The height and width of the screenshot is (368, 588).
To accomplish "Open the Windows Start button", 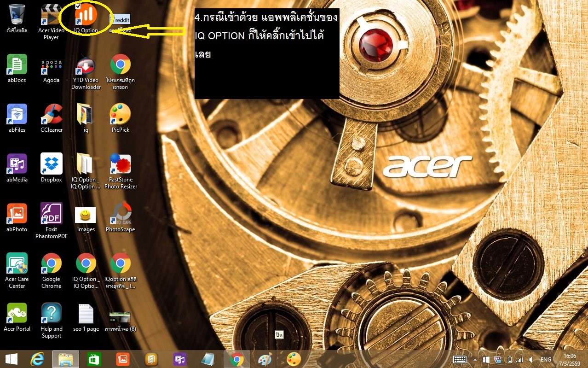I will pos(11,359).
